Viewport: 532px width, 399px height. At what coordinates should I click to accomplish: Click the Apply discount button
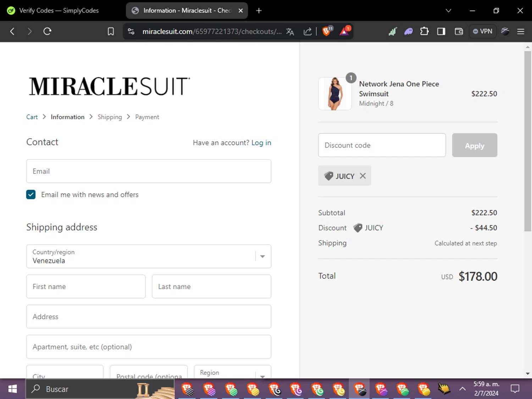(475, 145)
